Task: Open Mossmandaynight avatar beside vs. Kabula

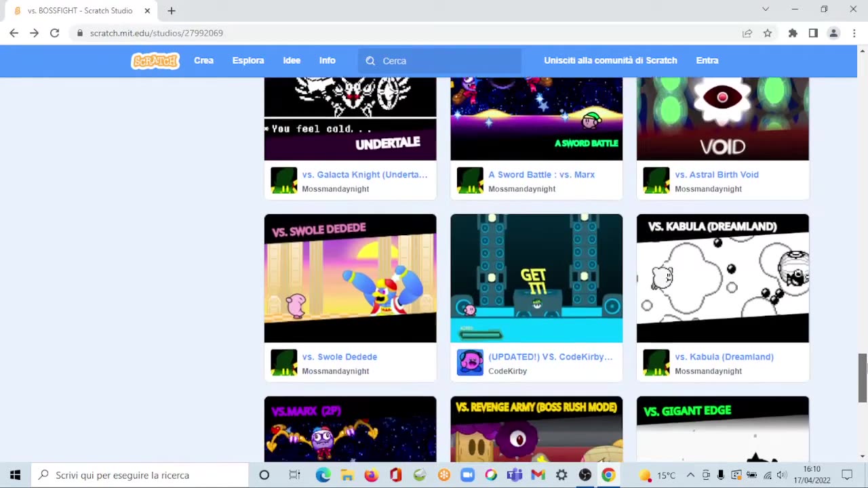Action: pos(656,363)
